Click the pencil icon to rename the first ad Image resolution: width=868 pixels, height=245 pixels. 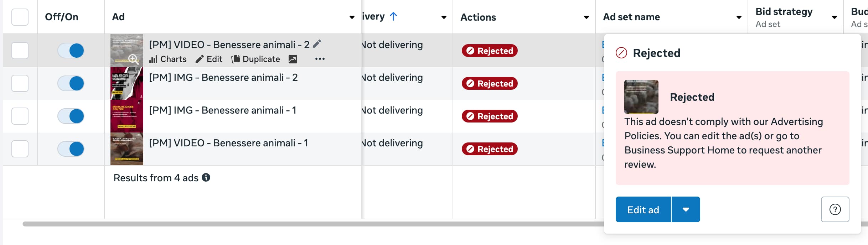317,44
